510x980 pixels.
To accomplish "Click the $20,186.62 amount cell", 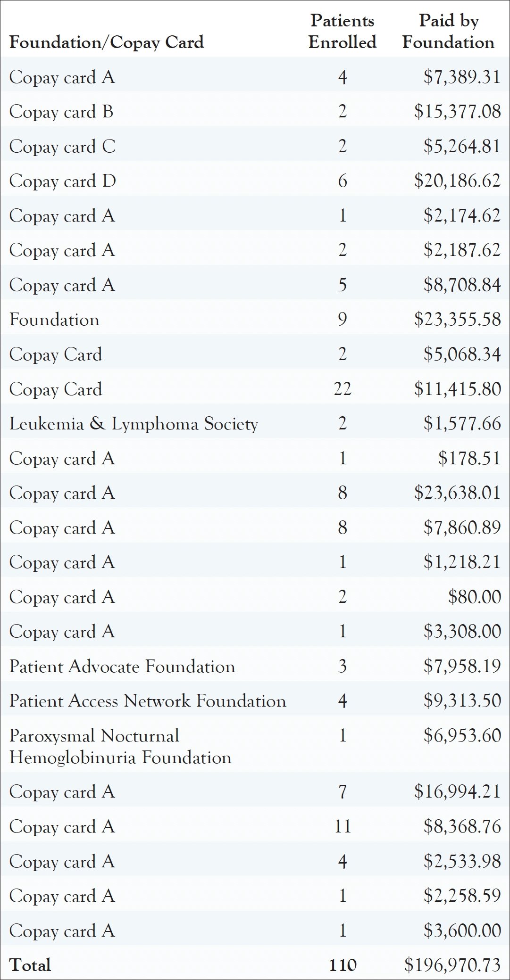I will [457, 181].
